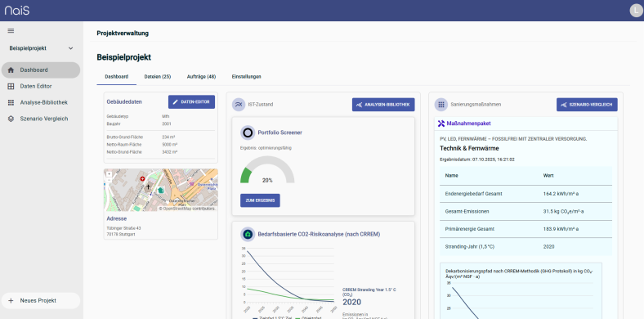
Task: Click the naiS logo
Action: click(17, 11)
